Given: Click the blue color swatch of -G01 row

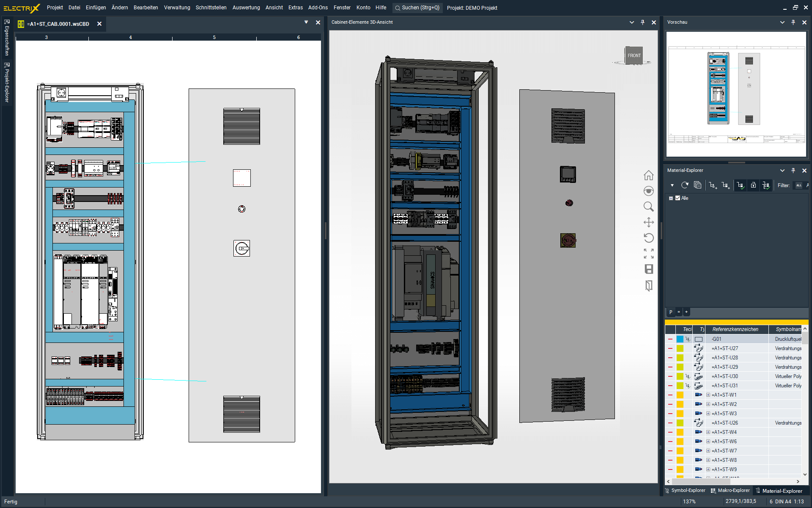Looking at the screenshot, I should 680,339.
